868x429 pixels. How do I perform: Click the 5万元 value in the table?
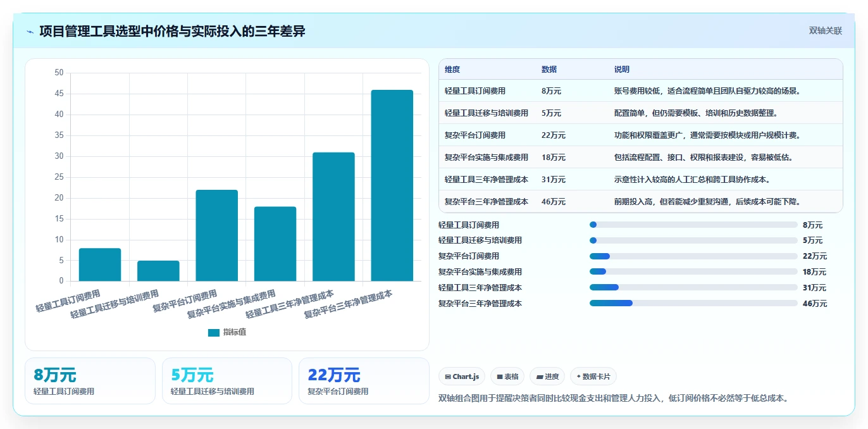551,113
